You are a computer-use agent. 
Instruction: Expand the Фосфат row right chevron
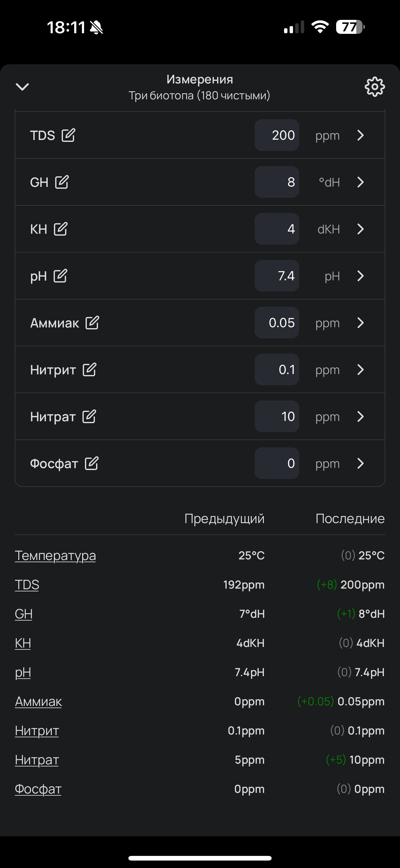click(x=360, y=463)
